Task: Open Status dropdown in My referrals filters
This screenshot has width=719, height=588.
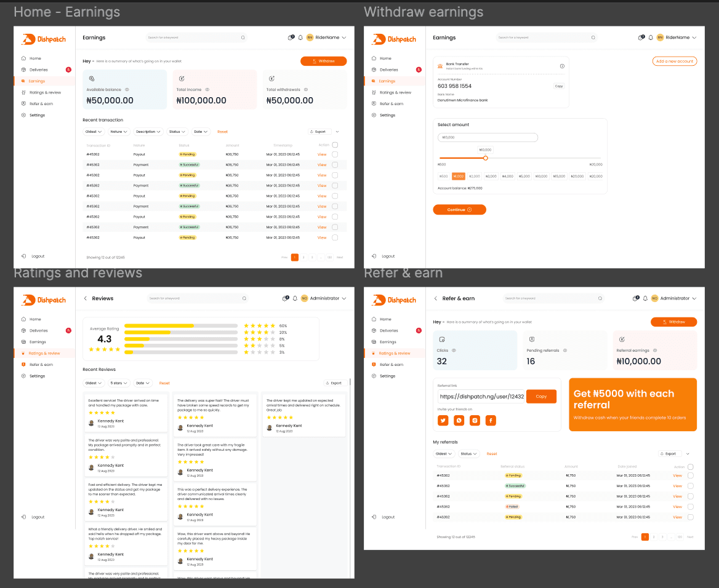Action: tap(468, 454)
